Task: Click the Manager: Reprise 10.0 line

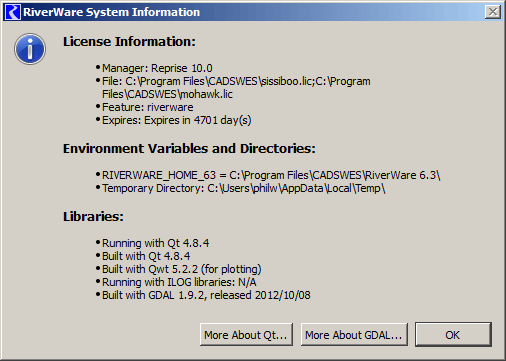Action: (x=157, y=68)
